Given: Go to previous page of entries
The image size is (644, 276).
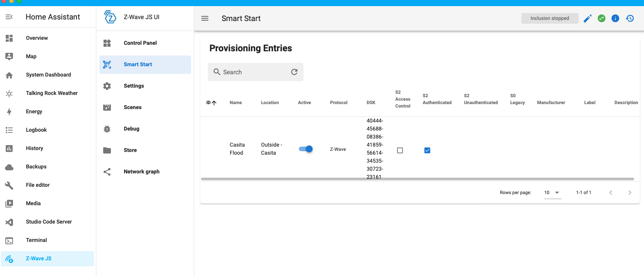Looking at the screenshot, I should [611, 193].
